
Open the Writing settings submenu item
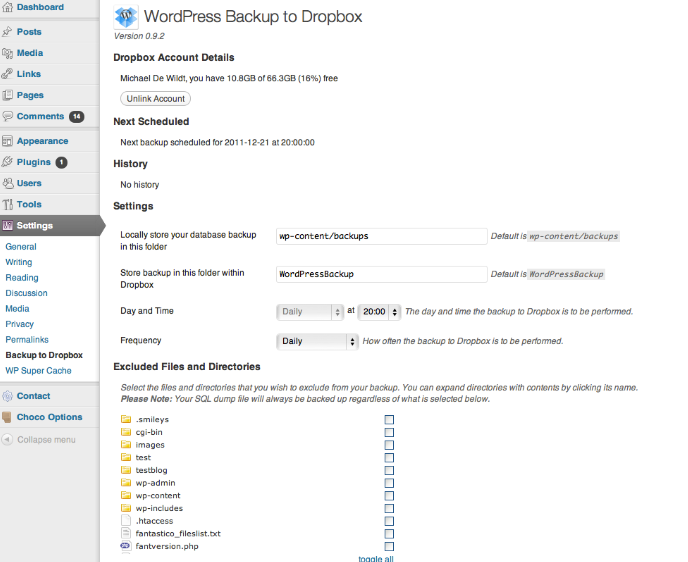click(x=18, y=262)
